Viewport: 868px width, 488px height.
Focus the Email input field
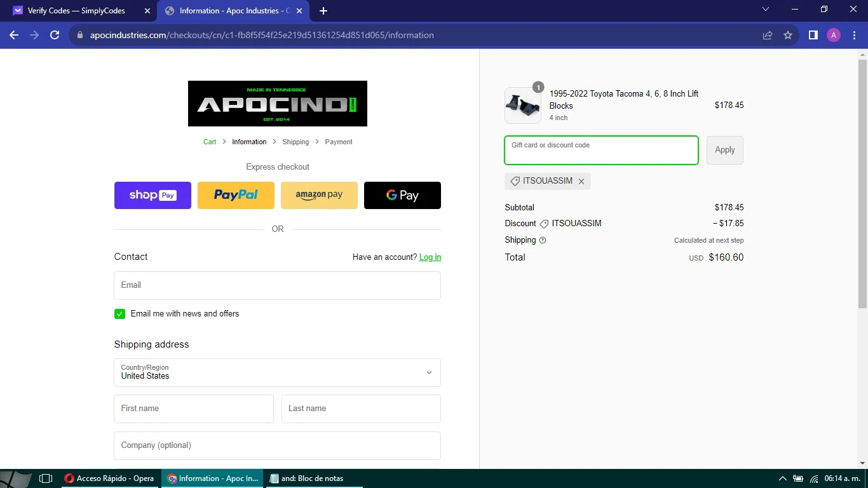pos(277,285)
